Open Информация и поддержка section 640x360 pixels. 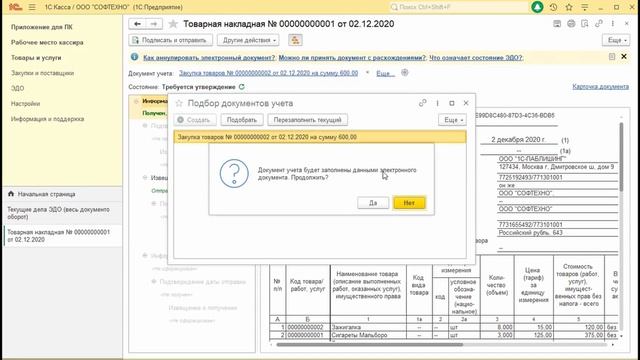pos(47,119)
